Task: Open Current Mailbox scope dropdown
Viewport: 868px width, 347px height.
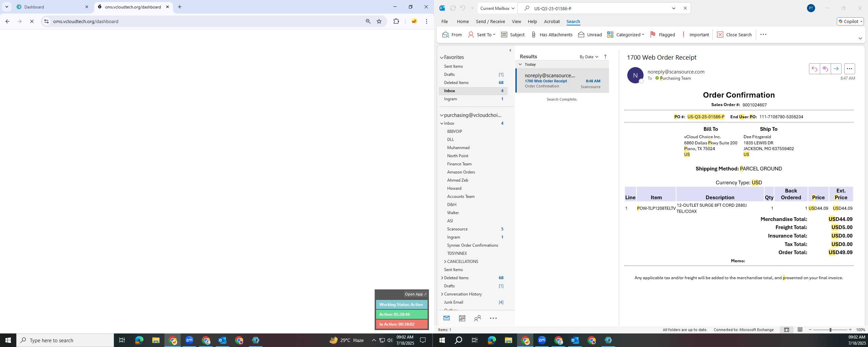Action: pyautogui.click(x=497, y=8)
